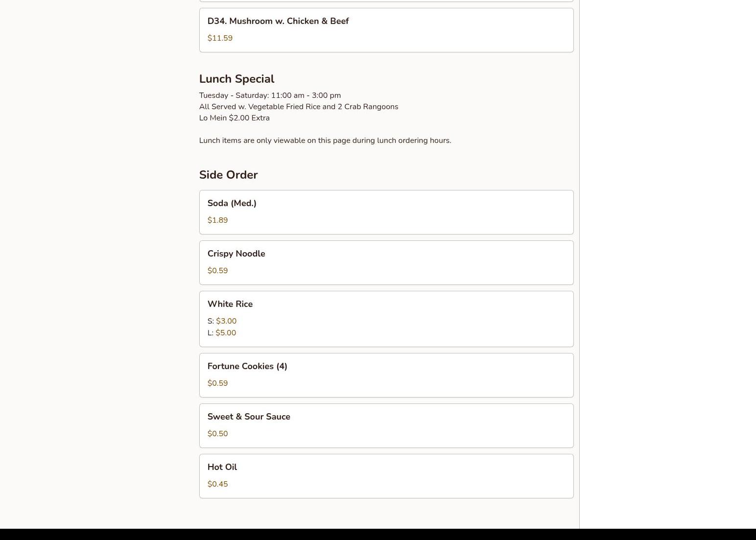Open the Hot Oil side order
Screen dimensions: 756x540
point(386,476)
